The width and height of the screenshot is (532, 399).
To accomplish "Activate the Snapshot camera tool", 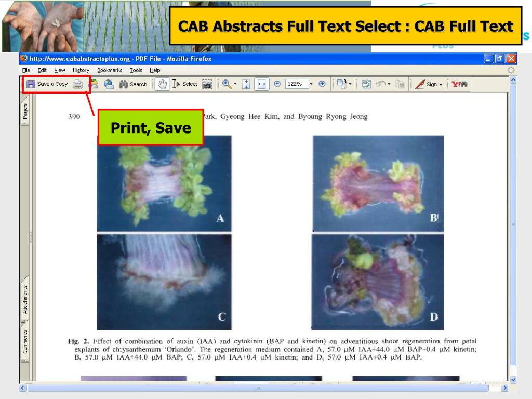I will 207,84.
